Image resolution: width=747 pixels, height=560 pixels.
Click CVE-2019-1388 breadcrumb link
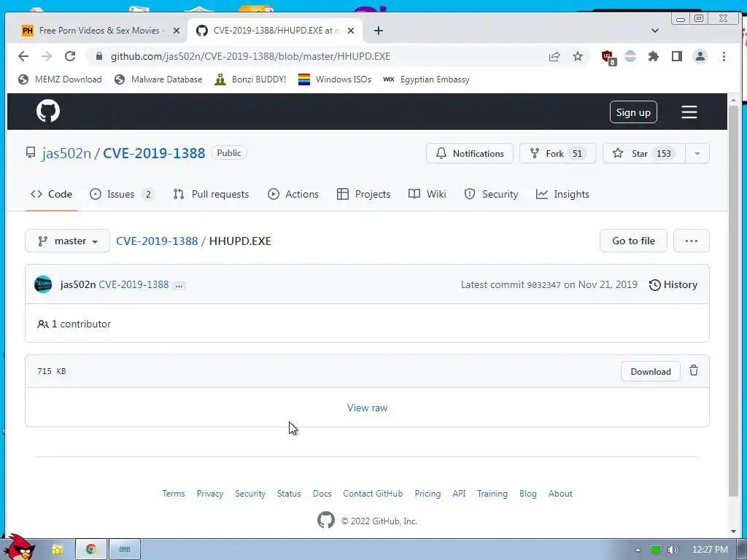[x=158, y=241]
